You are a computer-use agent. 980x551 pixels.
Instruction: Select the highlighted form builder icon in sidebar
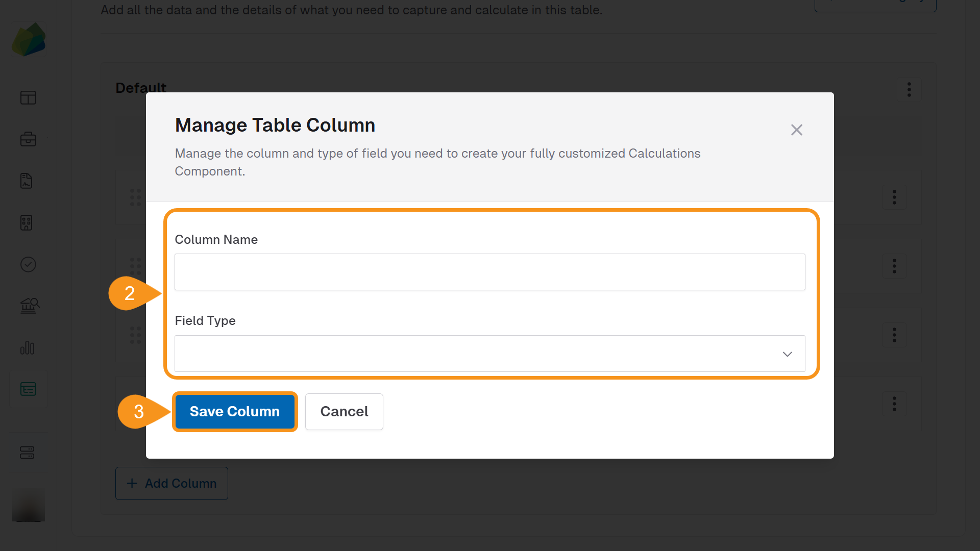(28, 389)
